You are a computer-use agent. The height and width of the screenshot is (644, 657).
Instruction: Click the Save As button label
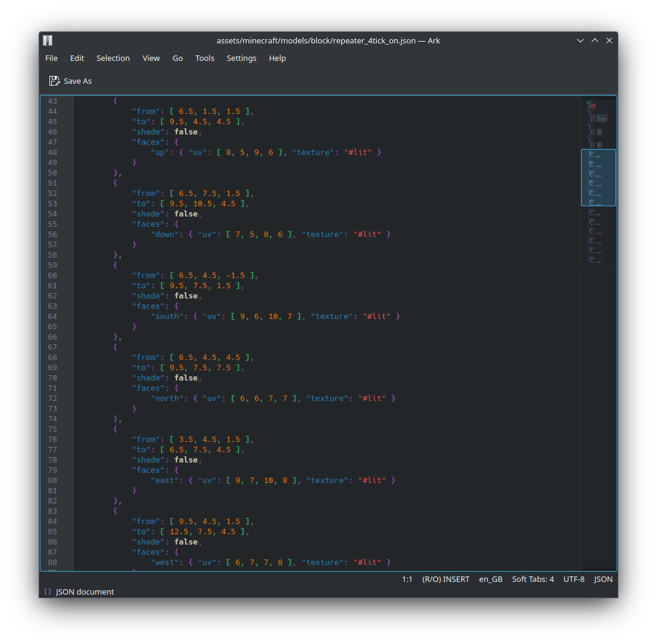[x=78, y=81]
